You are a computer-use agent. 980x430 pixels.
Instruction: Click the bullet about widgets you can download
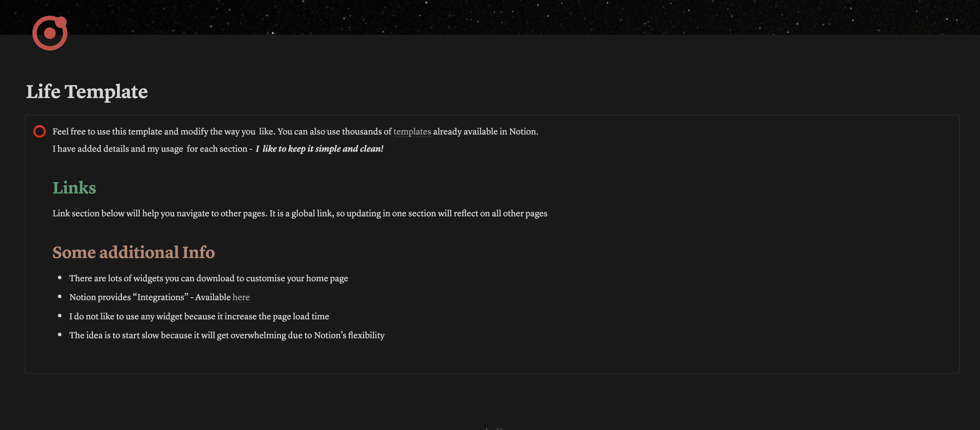[208, 279]
